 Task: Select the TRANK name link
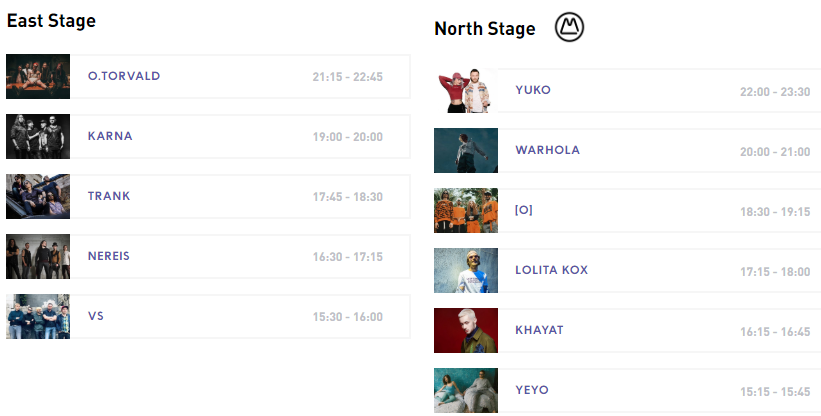pyautogui.click(x=109, y=196)
